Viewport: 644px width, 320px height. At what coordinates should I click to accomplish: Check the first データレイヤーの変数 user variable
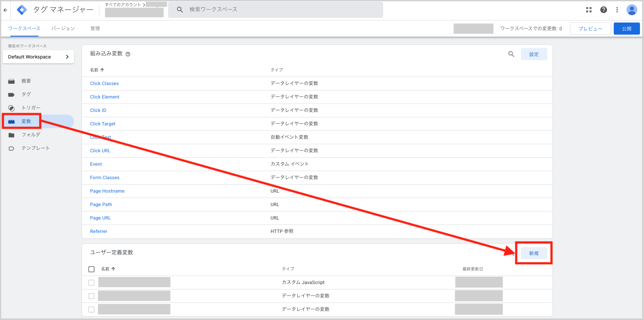[91, 296]
